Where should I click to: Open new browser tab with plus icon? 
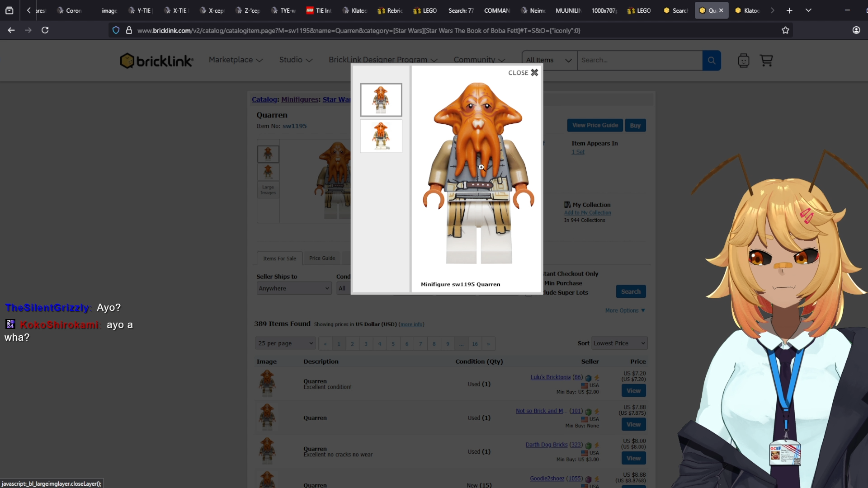pyautogui.click(x=789, y=10)
